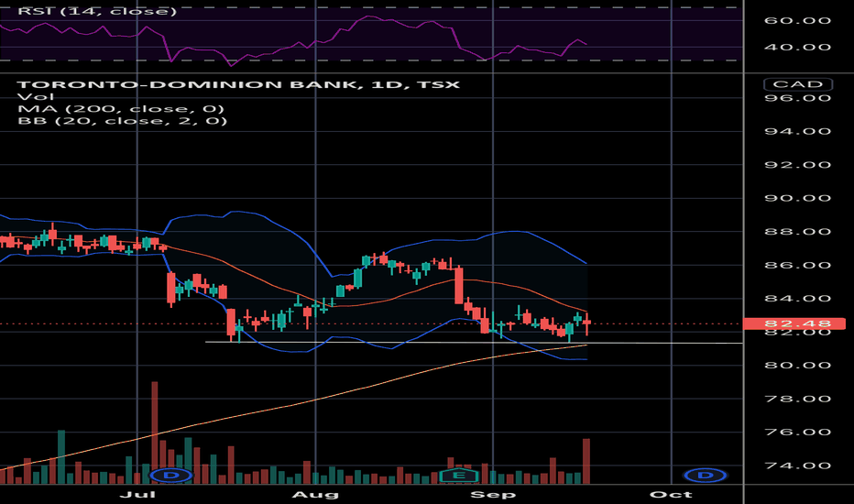854x504 pixels.
Task: Click the 92.00 price axis label
Action: click(798, 165)
